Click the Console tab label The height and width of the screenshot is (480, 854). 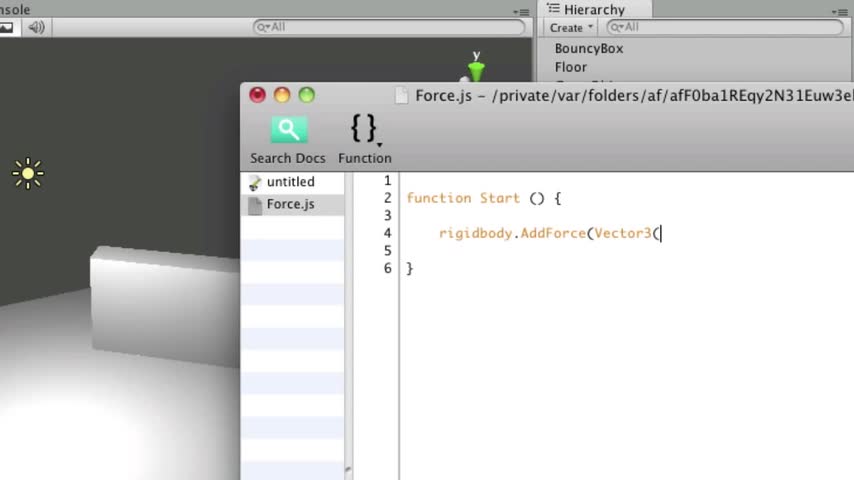tap(15, 10)
